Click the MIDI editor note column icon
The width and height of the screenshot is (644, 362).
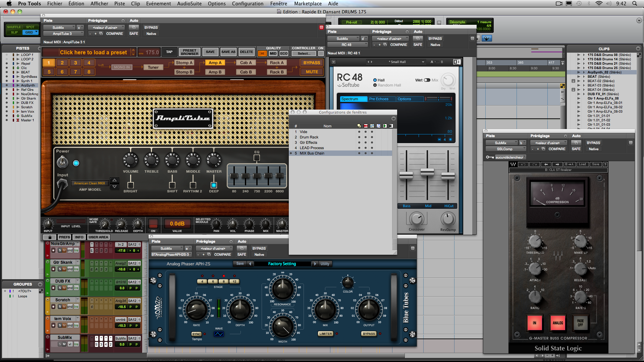click(x=378, y=126)
